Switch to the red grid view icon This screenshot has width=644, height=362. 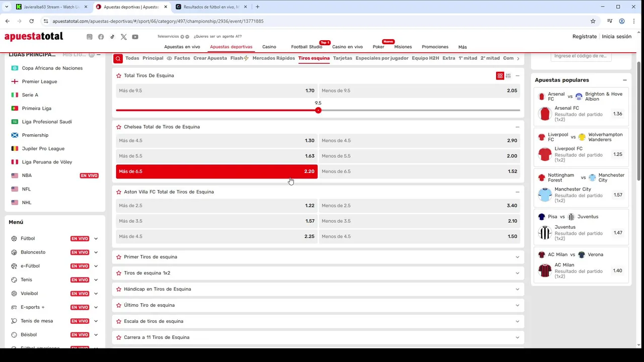click(500, 75)
